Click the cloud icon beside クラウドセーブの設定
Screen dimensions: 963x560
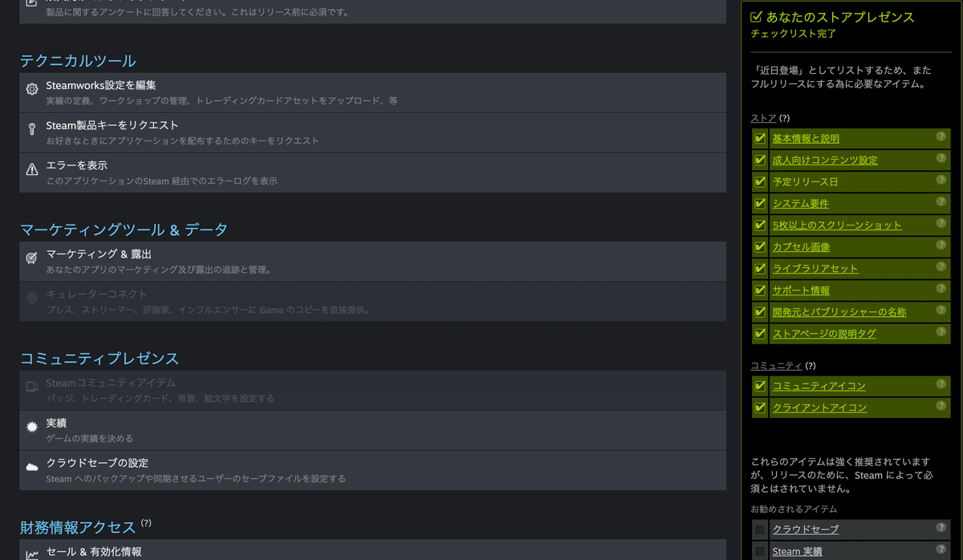coord(32,467)
